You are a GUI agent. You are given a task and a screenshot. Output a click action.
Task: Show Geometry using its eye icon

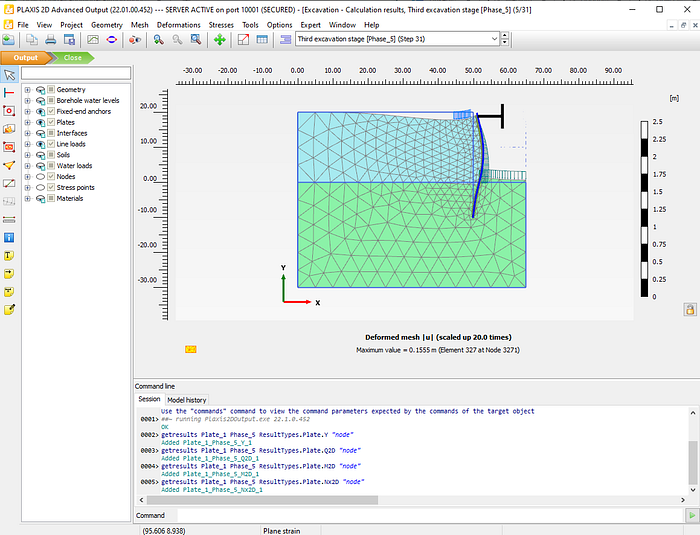(x=40, y=89)
